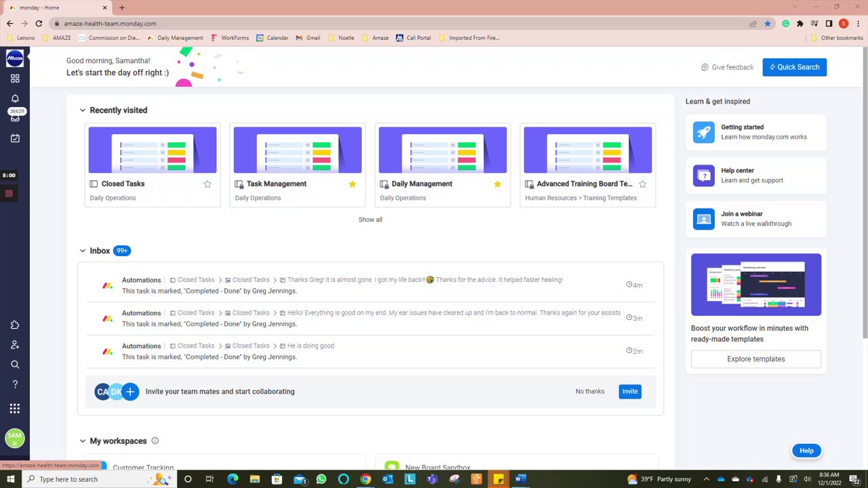Click the Quick Search button
The image size is (868, 488).
(x=795, y=67)
